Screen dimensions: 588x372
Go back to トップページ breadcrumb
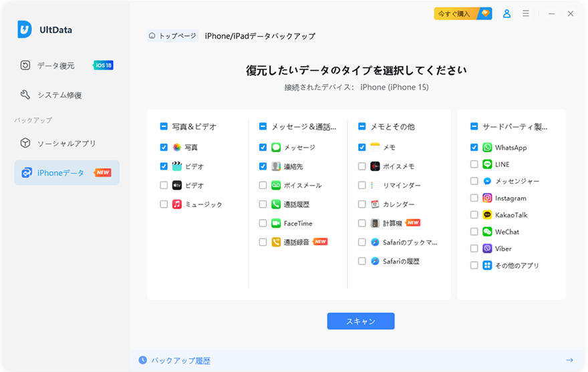click(x=173, y=36)
